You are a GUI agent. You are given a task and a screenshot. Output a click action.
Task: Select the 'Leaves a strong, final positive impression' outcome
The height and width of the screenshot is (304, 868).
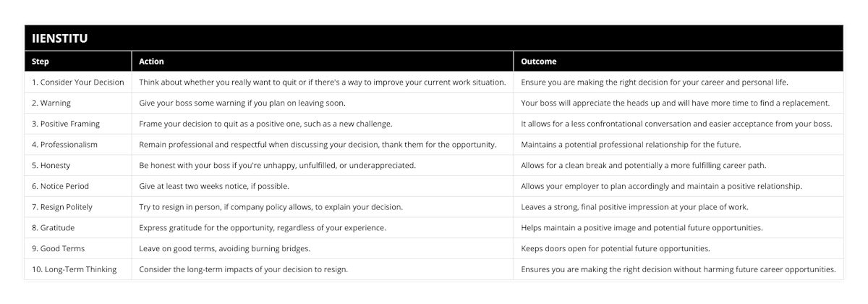pos(634,207)
